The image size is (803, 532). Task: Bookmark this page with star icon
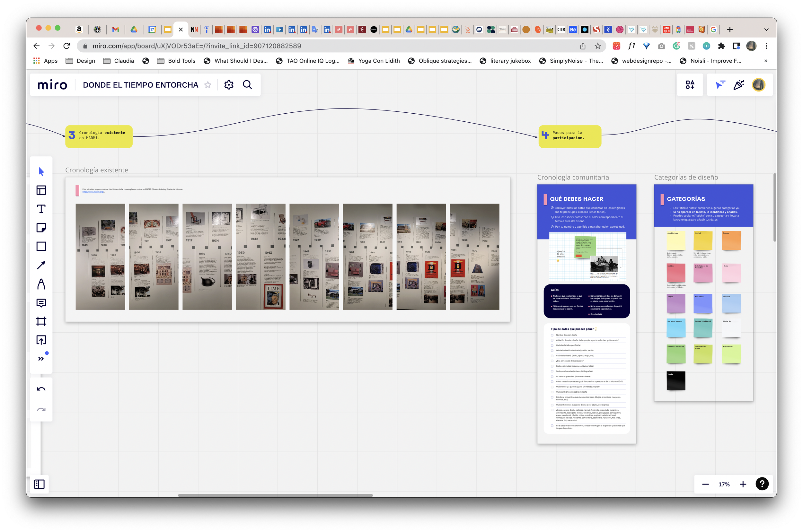598,46
